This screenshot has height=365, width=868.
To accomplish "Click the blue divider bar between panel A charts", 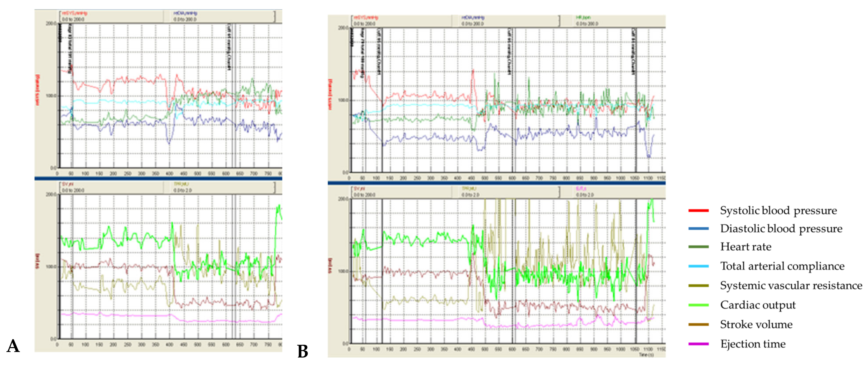I will (x=158, y=179).
